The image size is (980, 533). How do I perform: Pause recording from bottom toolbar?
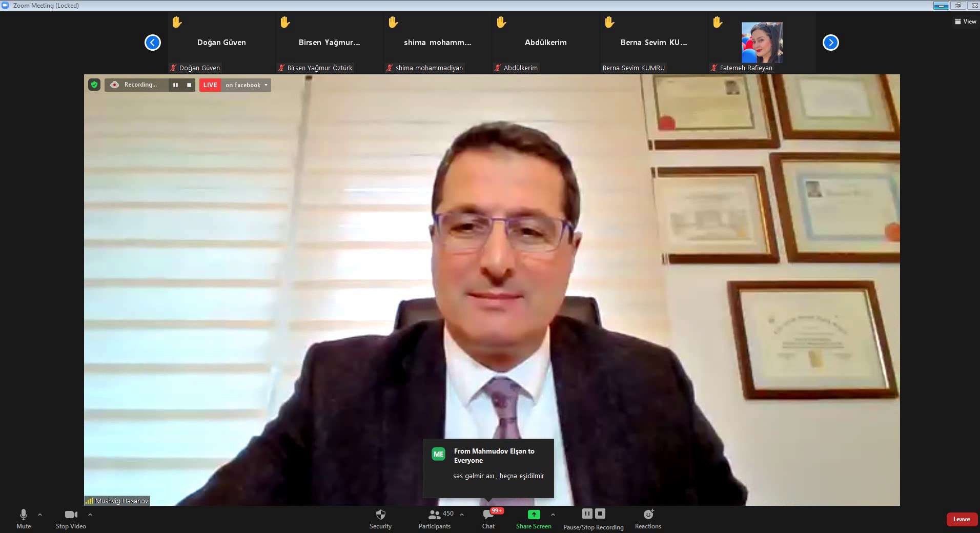coord(587,514)
